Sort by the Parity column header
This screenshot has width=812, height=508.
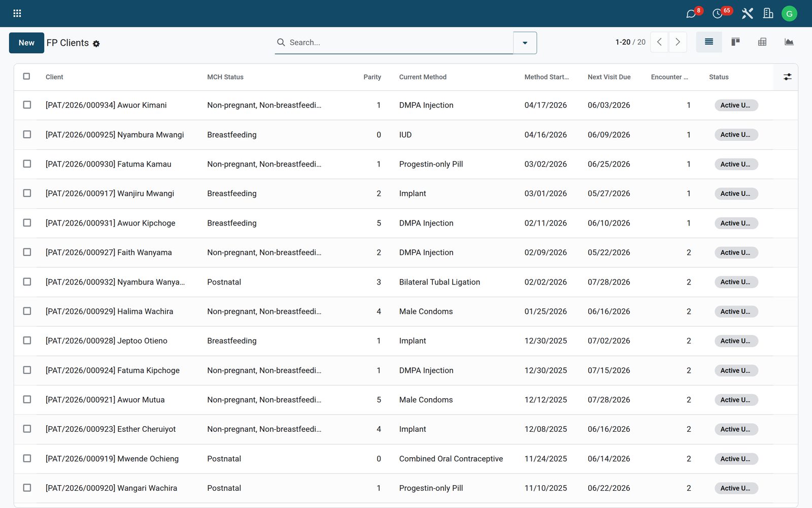372,77
